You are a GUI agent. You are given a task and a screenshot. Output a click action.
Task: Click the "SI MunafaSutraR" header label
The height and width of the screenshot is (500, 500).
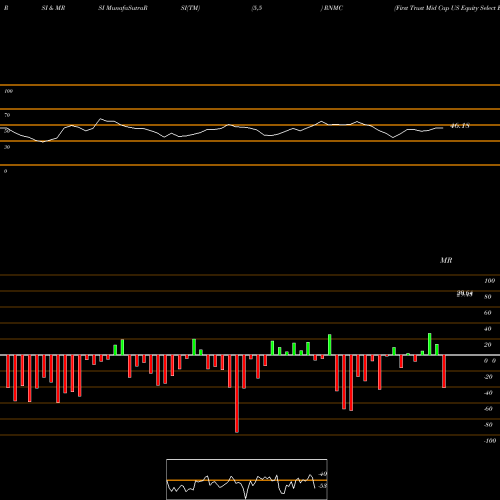pos(123,8)
